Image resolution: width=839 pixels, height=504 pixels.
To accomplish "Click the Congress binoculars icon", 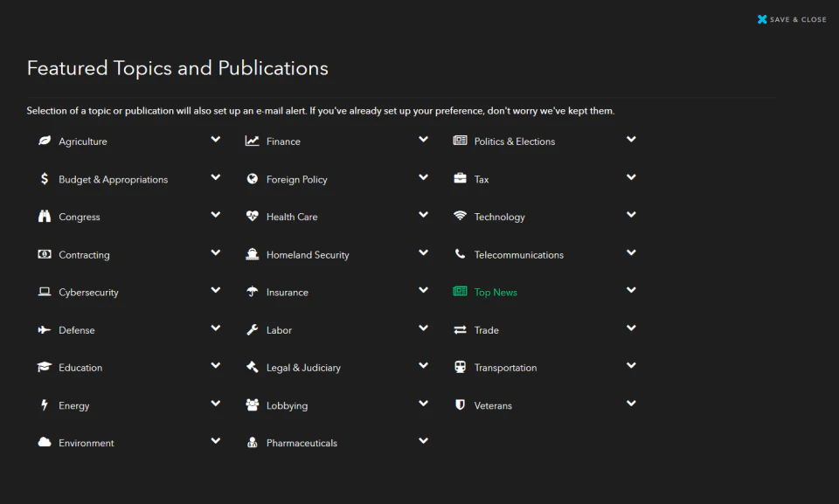I will [45, 216].
